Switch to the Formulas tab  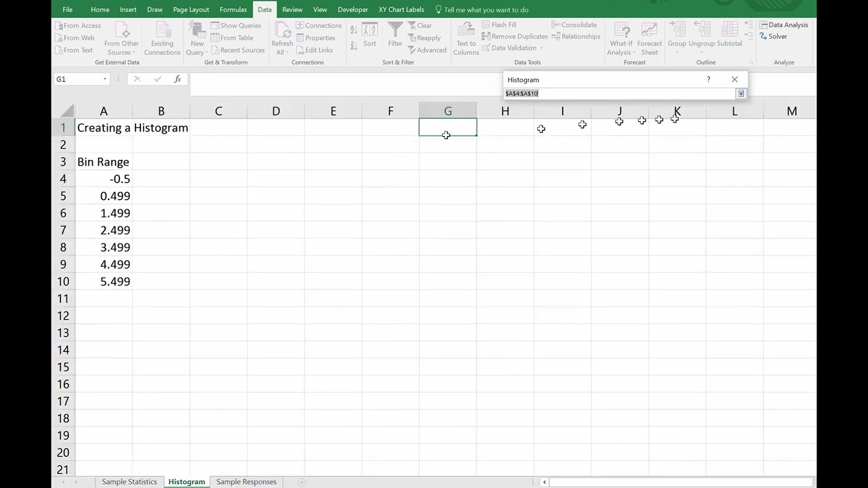pos(233,9)
